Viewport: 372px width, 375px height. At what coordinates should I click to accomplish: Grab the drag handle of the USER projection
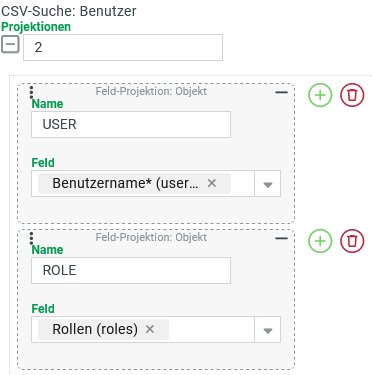(x=31, y=92)
